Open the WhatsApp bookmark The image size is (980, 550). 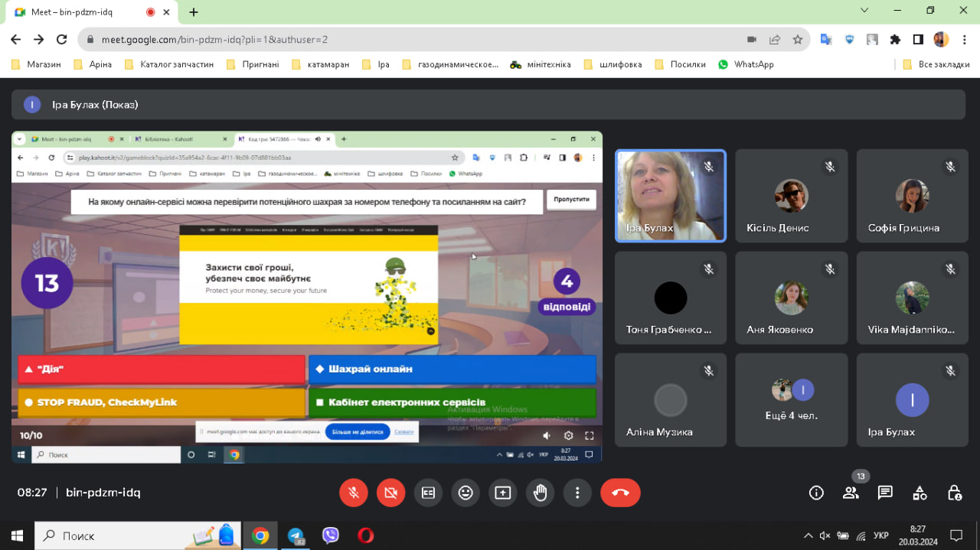click(x=746, y=64)
